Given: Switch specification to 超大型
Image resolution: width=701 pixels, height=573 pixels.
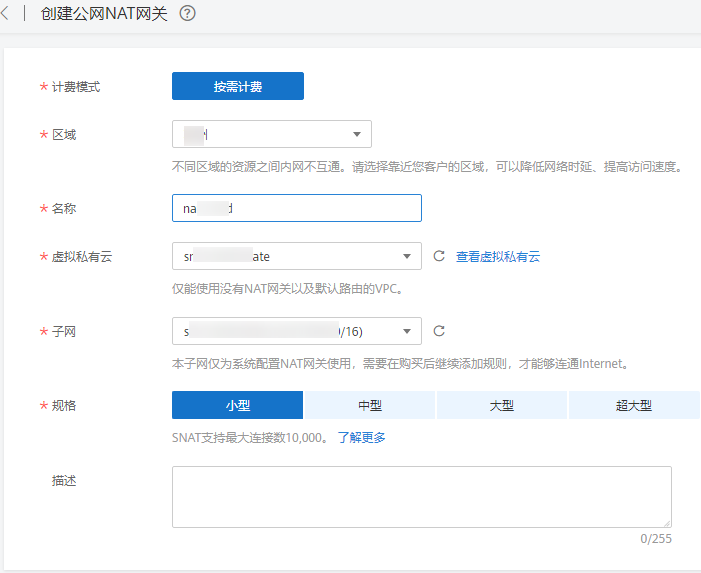Looking at the screenshot, I should coord(634,405).
